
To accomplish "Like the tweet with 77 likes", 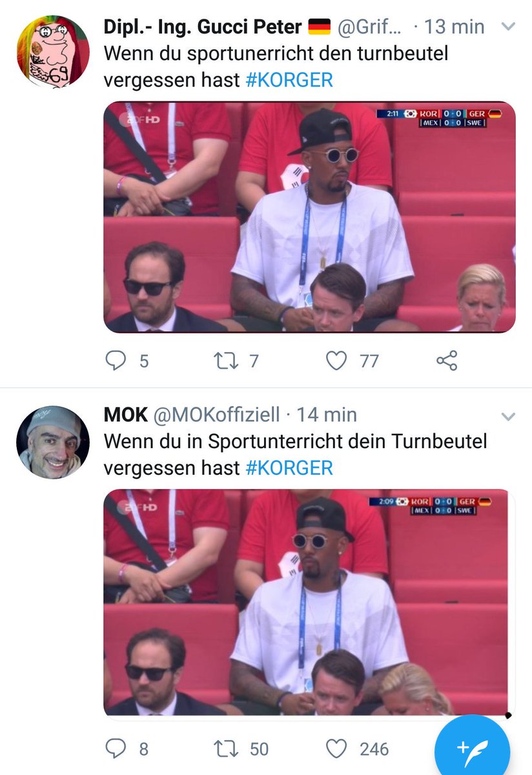I will (x=336, y=360).
